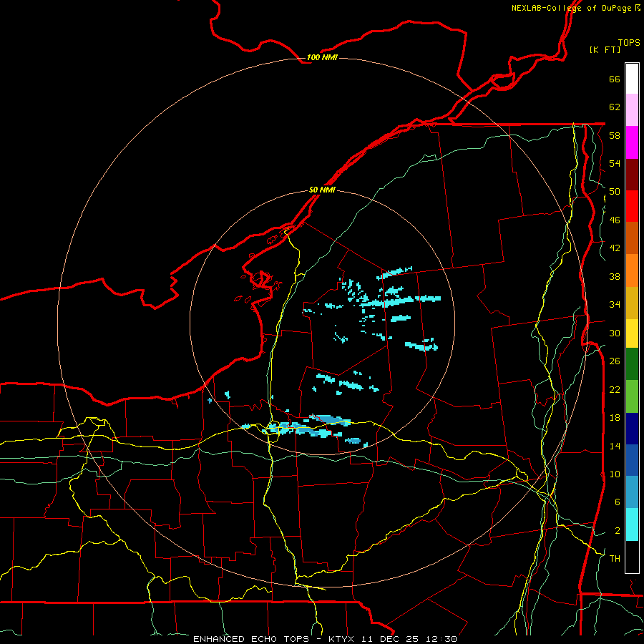
Task: Click legend value 34
Action: click(x=615, y=305)
